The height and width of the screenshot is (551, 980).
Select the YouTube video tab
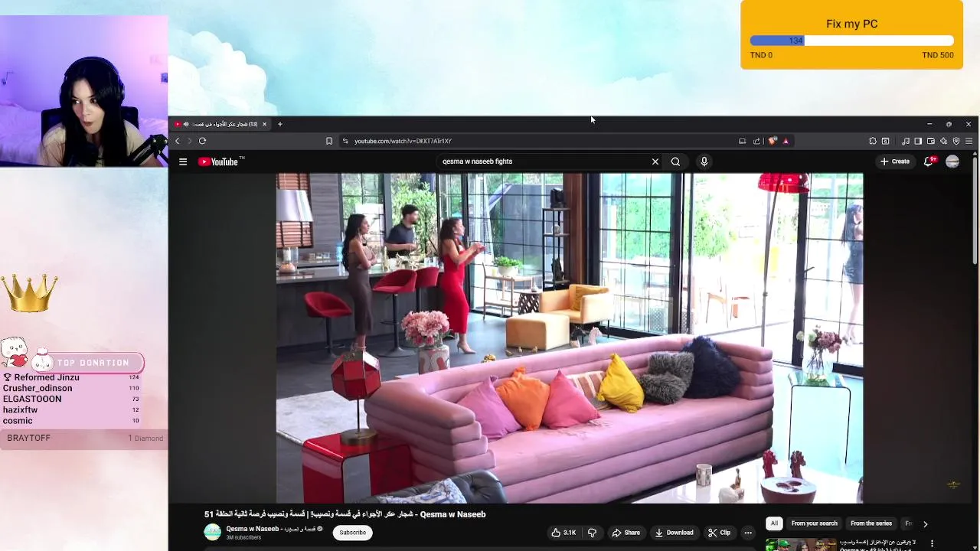(220, 124)
